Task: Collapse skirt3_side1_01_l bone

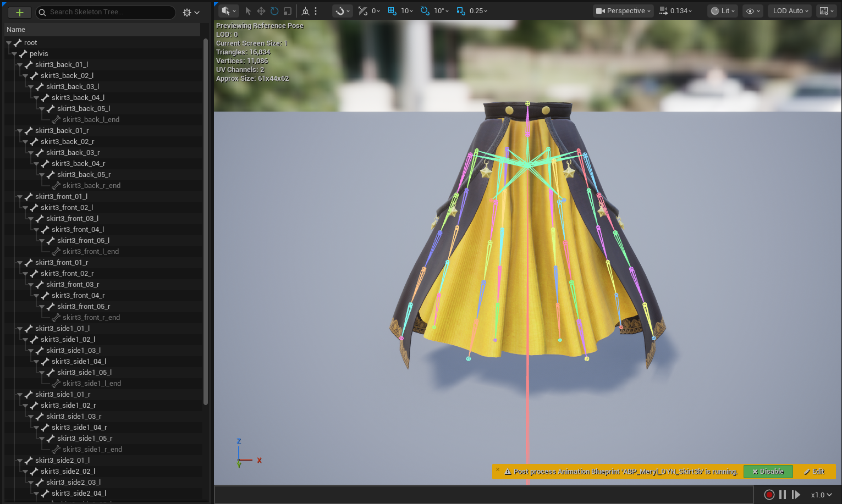Action: pos(20,329)
